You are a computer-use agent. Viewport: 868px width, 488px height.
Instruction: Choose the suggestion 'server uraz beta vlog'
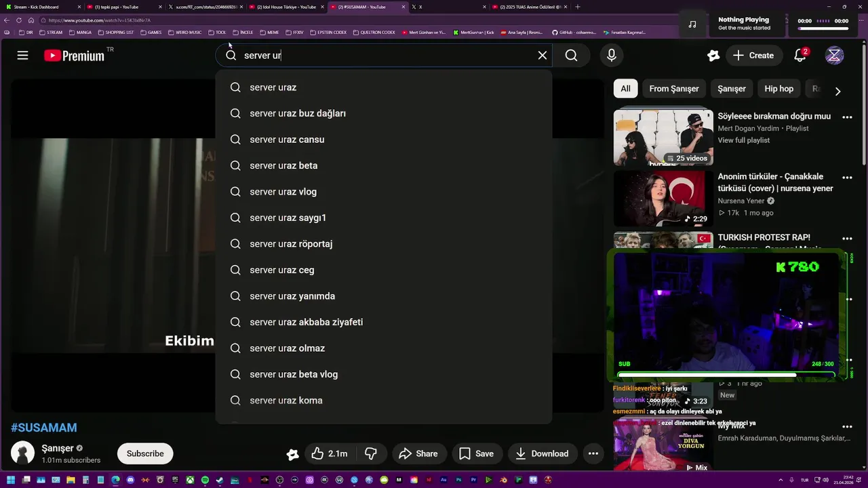384,374
